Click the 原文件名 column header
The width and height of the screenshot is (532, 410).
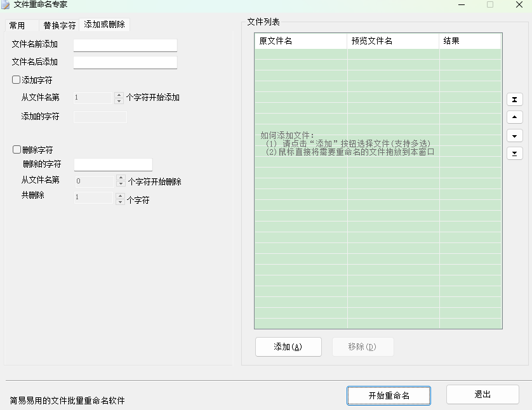(x=298, y=40)
